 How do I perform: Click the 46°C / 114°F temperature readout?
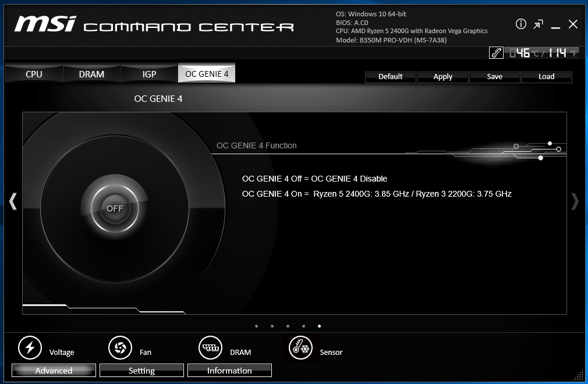542,53
